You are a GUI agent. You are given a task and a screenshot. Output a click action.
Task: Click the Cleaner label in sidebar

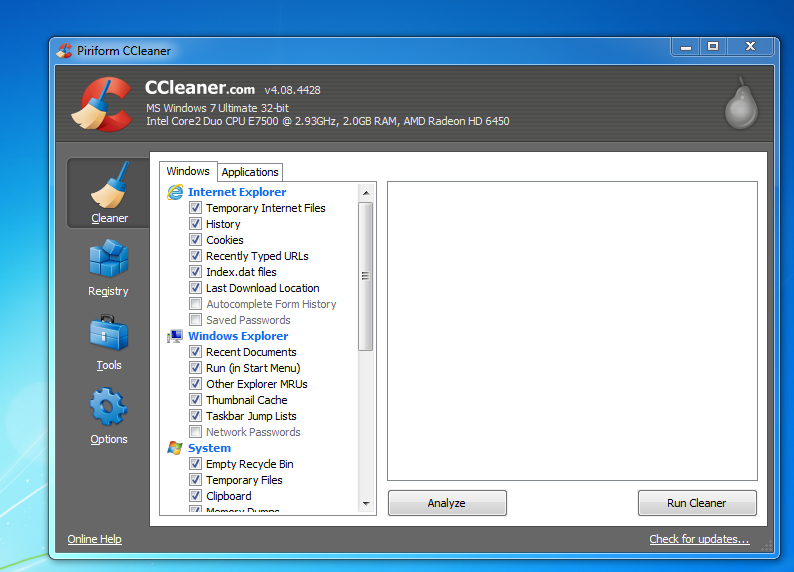coord(109,218)
